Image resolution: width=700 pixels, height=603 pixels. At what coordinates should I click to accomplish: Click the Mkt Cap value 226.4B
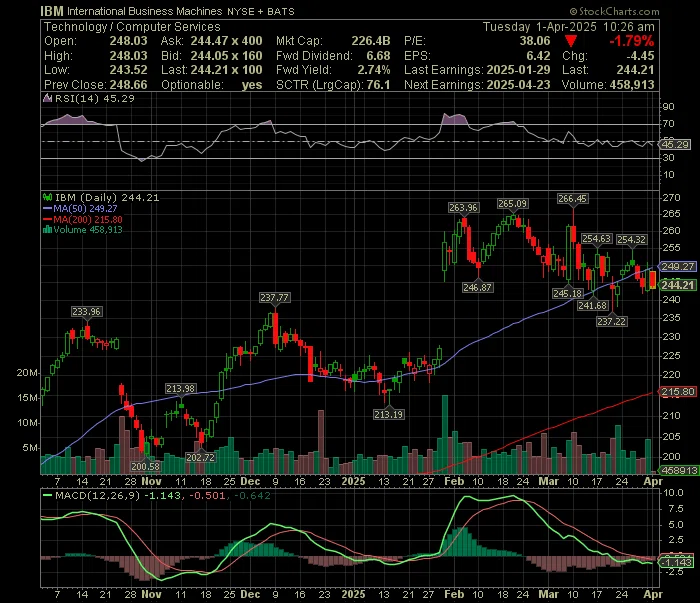371,41
